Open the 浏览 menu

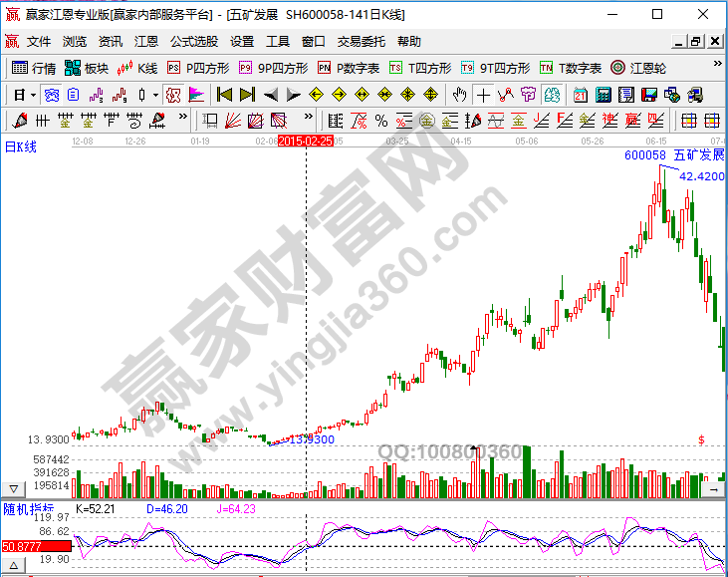coord(75,42)
